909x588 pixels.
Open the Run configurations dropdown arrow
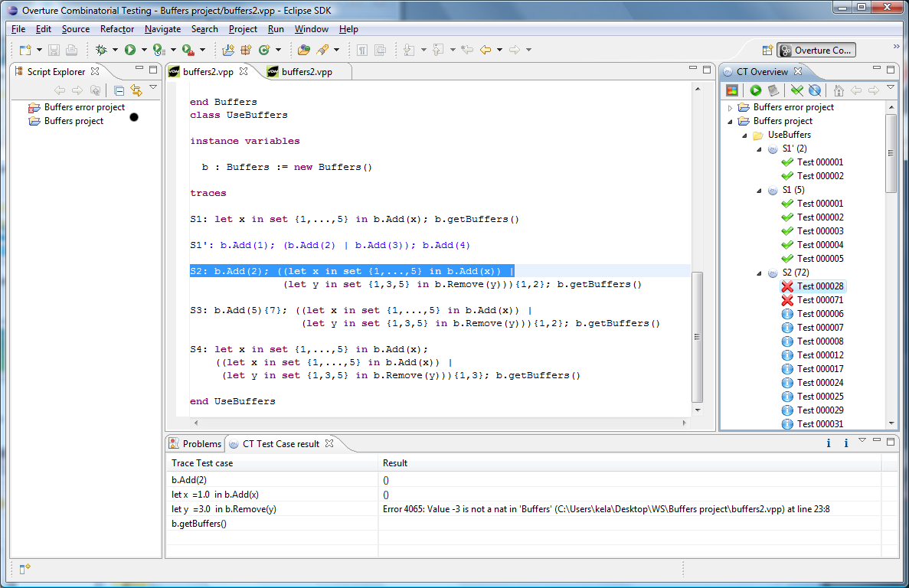[144, 51]
